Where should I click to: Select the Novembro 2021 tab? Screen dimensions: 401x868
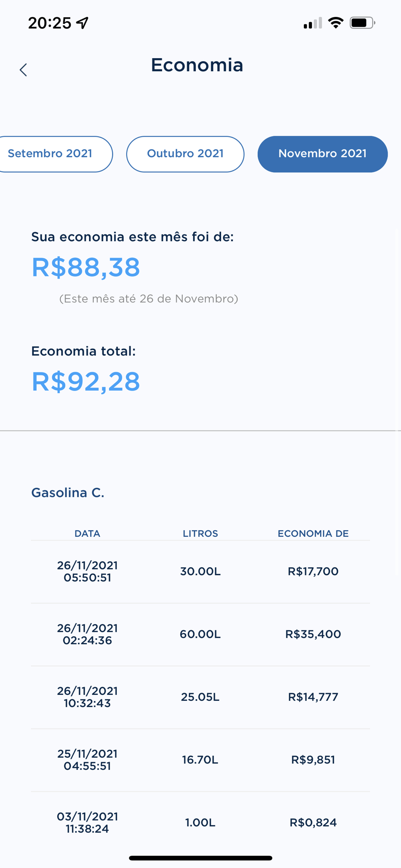322,154
